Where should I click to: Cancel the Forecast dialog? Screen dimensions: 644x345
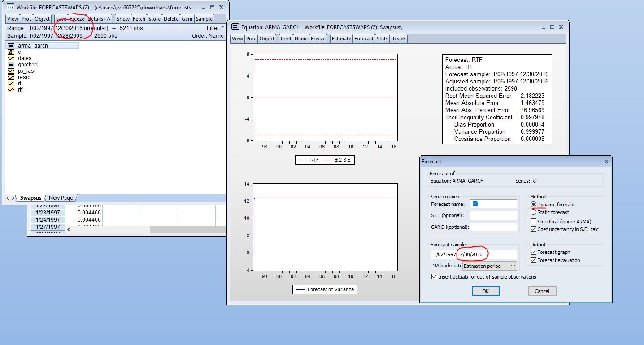point(542,291)
